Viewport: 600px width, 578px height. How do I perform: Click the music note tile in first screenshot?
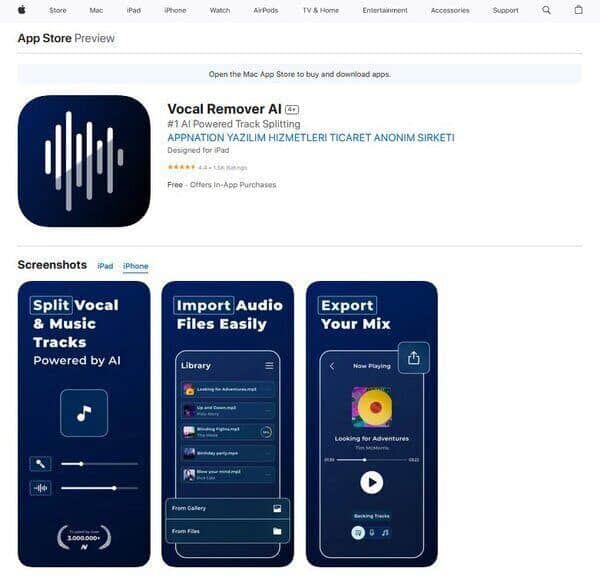(x=84, y=413)
